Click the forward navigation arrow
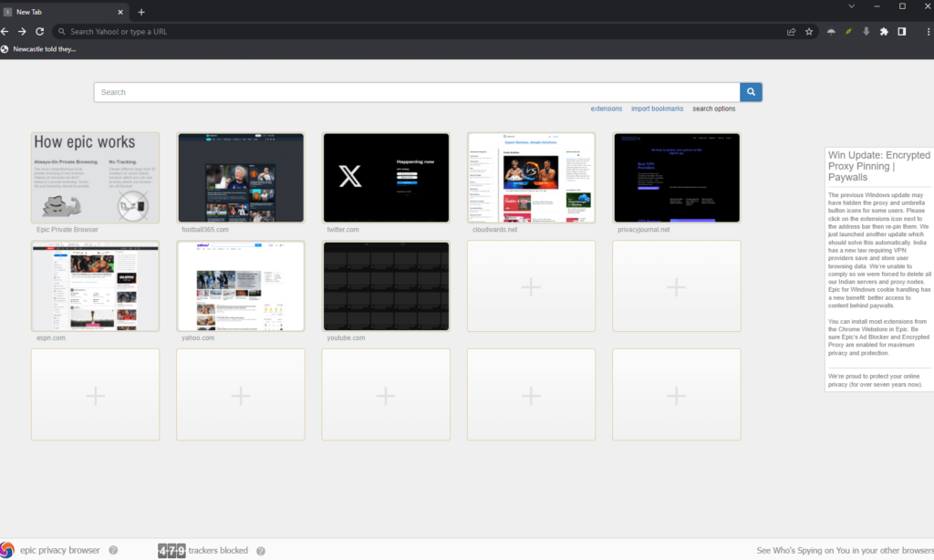 click(x=22, y=32)
